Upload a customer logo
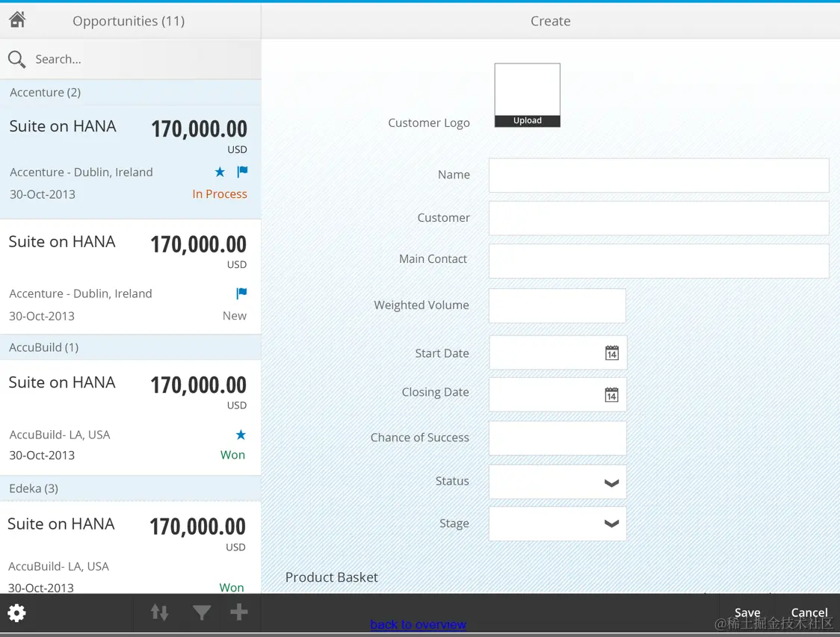 pyautogui.click(x=527, y=120)
